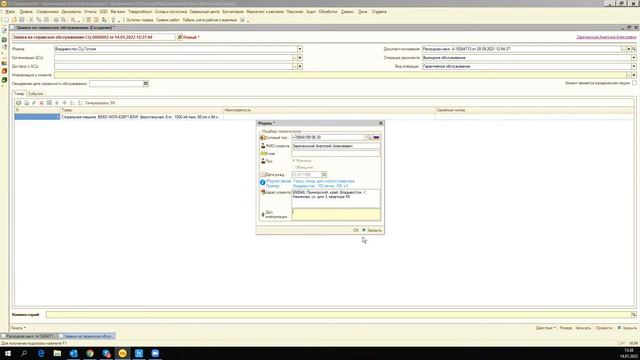Open magnifier next to Документ основание field

click(x=634, y=49)
